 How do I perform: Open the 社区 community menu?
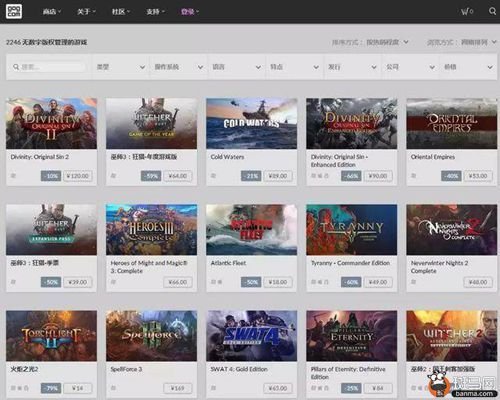(x=121, y=12)
